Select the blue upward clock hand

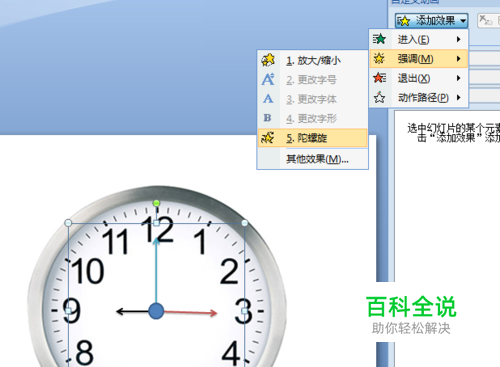coord(156,270)
